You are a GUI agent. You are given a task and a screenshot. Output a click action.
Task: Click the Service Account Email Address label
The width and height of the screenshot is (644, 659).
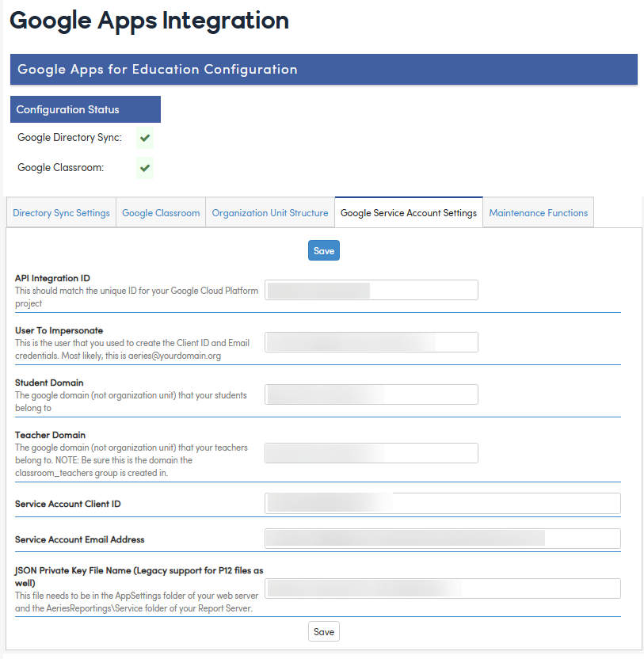79,539
